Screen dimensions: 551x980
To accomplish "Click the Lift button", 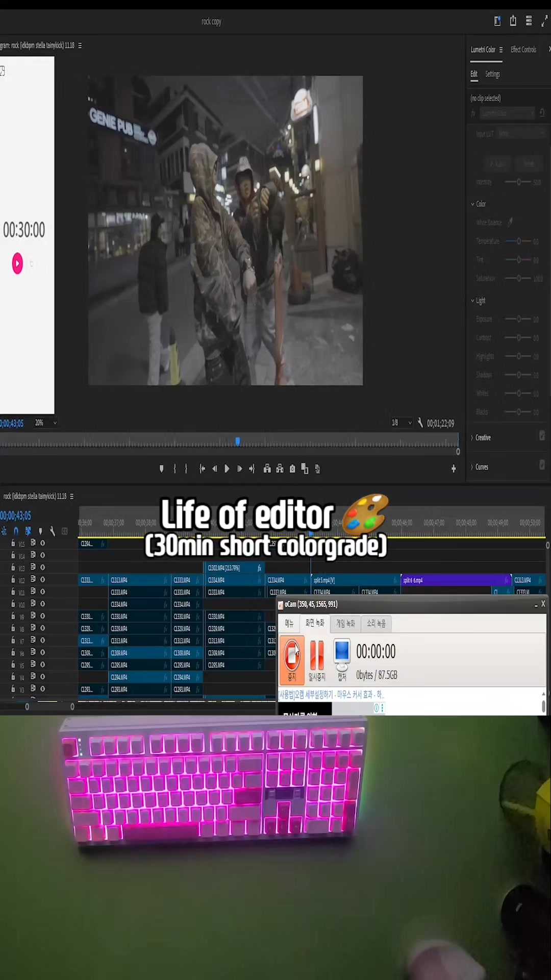I will click(267, 469).
